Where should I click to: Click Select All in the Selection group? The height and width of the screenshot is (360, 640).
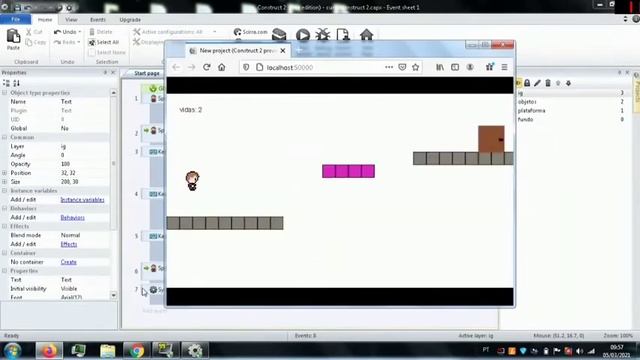(104, 42)
